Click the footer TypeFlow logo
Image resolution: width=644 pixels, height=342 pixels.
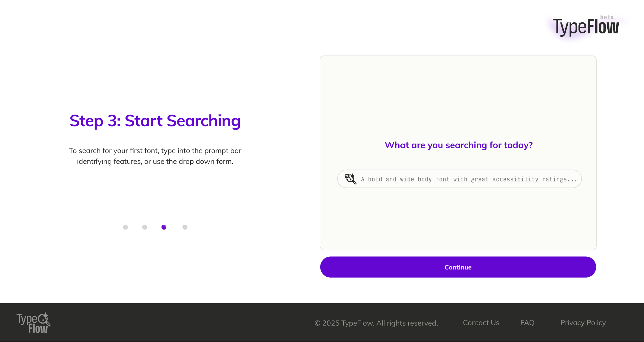click(x=33, y=323)
